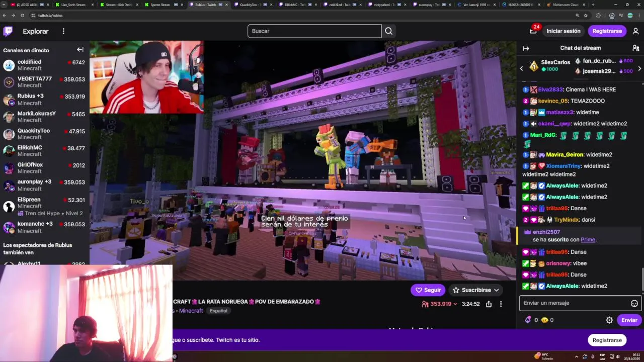Open komanche +3 channel in sidebar
Image resolution: width=644 pixels, height=362 pixels.
coord(44,227)
